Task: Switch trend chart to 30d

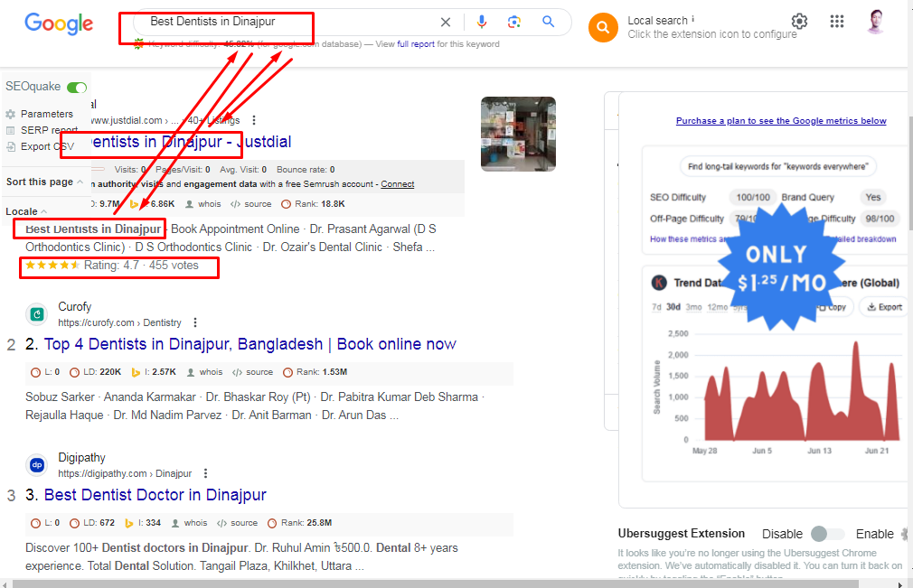Action: pos(673,307)
